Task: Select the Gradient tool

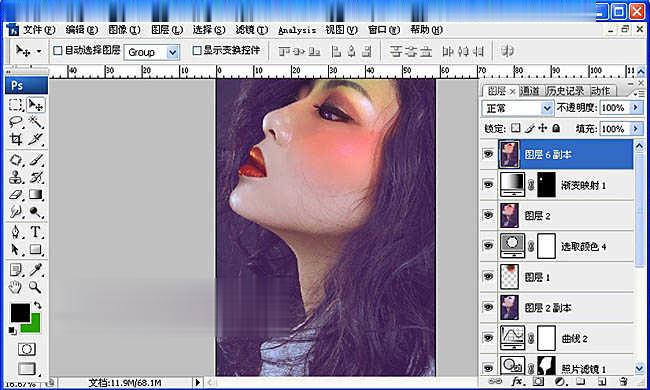Action: (36, 194)
